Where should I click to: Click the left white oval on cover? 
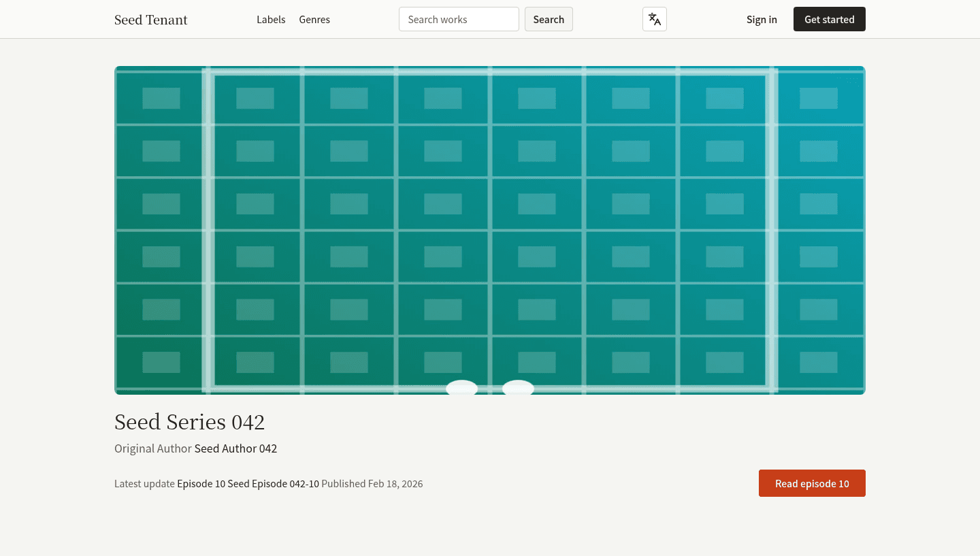pyautogui.click(x=461, y=387)
